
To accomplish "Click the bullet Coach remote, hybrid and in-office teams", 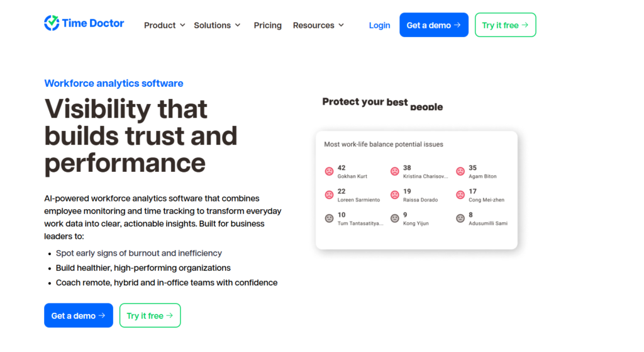I will coord(167,283).
